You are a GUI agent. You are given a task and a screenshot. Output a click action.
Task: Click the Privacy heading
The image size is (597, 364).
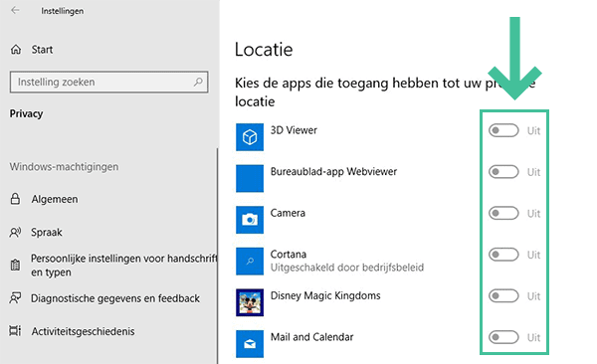click(x=26, y=113)
